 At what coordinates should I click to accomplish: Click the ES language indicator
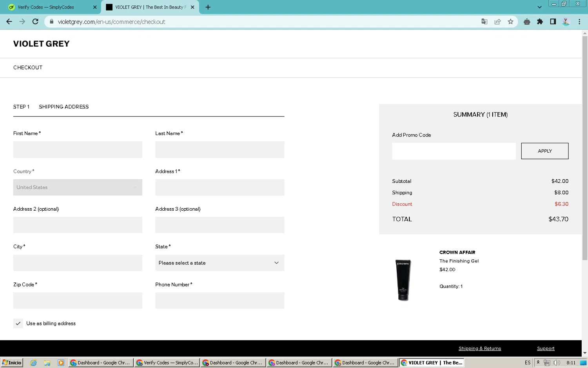coord(527,363)
